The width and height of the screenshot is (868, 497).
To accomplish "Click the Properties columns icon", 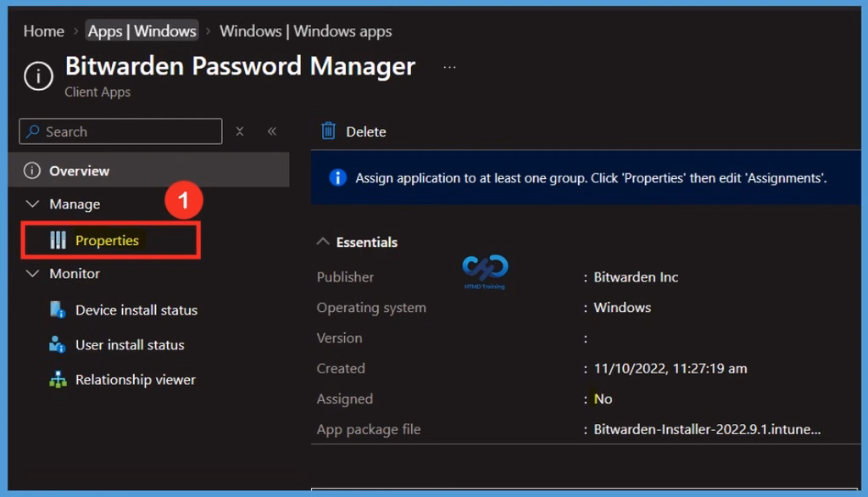I will (x=58, y=240).
